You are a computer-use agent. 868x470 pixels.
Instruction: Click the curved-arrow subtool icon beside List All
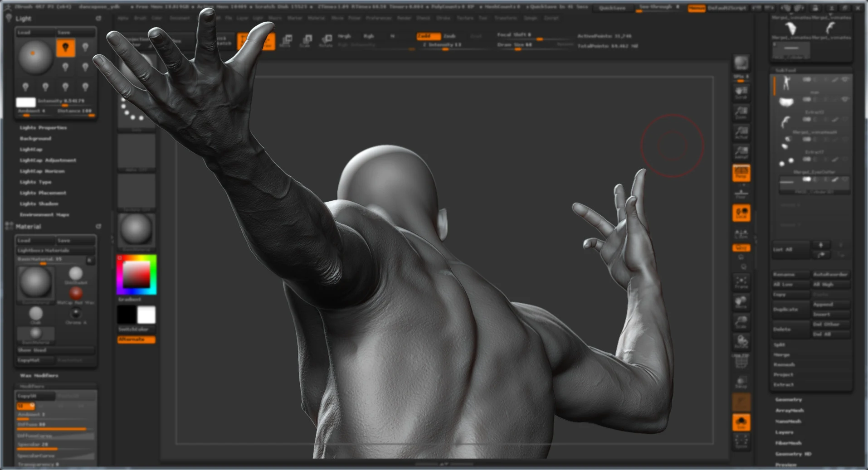point(820,255)
